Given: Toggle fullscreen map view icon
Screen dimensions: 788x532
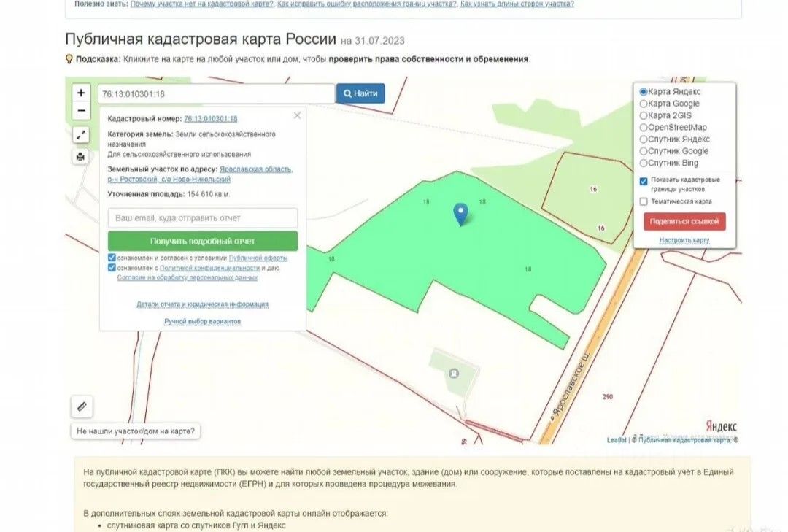Looking at the screenshot, I should pyautogui.click(x=81, y=135).
